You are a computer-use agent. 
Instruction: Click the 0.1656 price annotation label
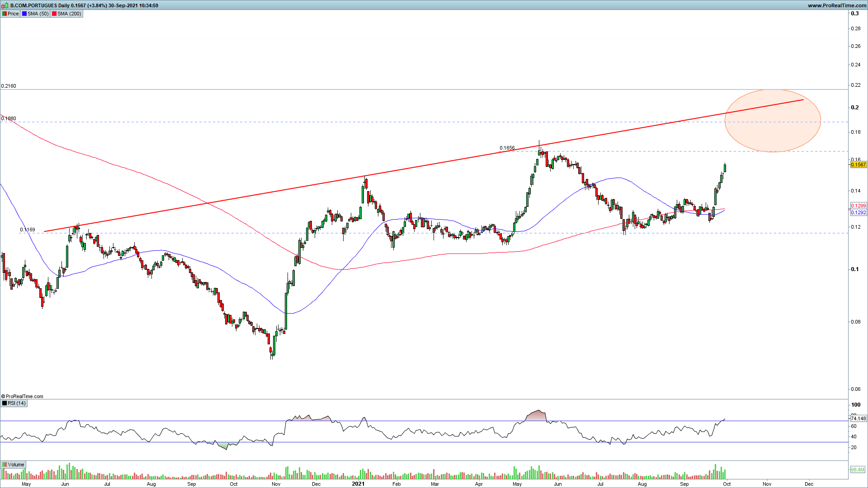(507, 148)
